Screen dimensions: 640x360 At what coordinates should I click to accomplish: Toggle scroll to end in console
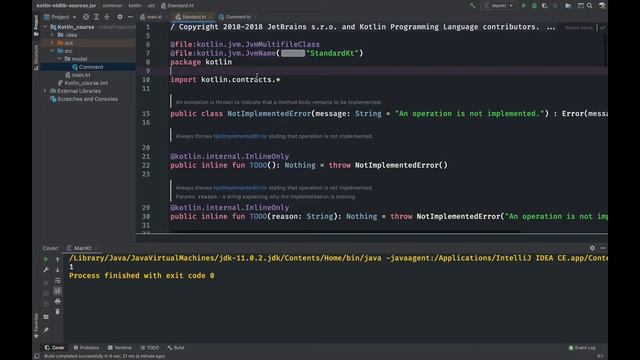pos(58,291)
